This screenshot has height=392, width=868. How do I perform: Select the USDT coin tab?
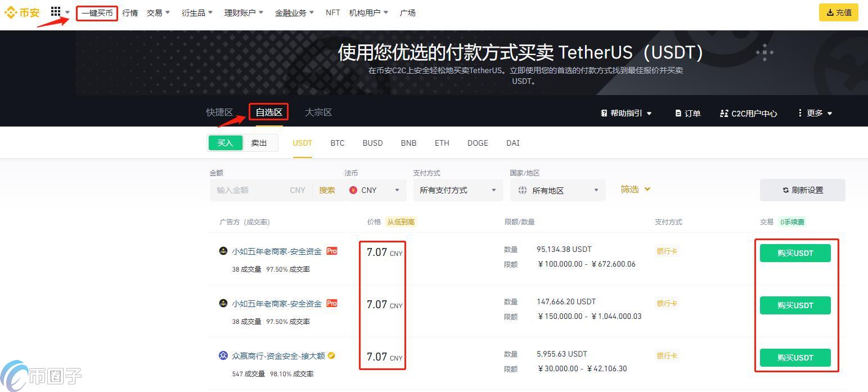[302, 143]
